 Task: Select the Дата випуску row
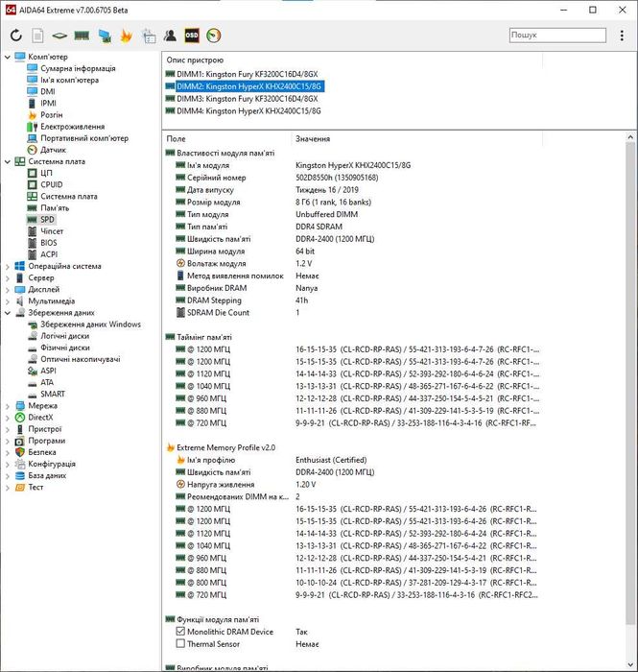coord(352,190)
